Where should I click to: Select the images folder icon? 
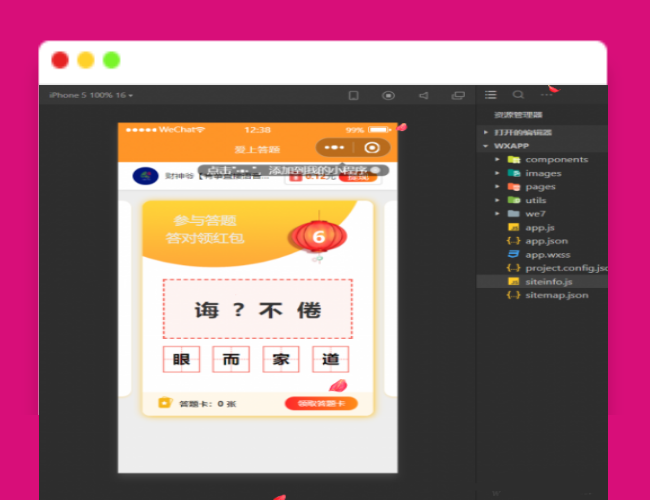tap(514, 173)
